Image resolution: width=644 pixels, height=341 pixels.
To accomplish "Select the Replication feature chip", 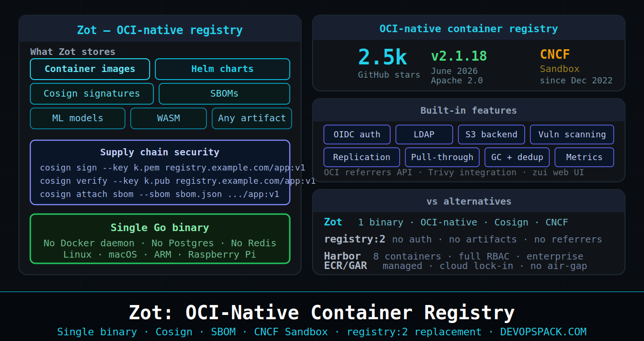I will click(362, 157).
